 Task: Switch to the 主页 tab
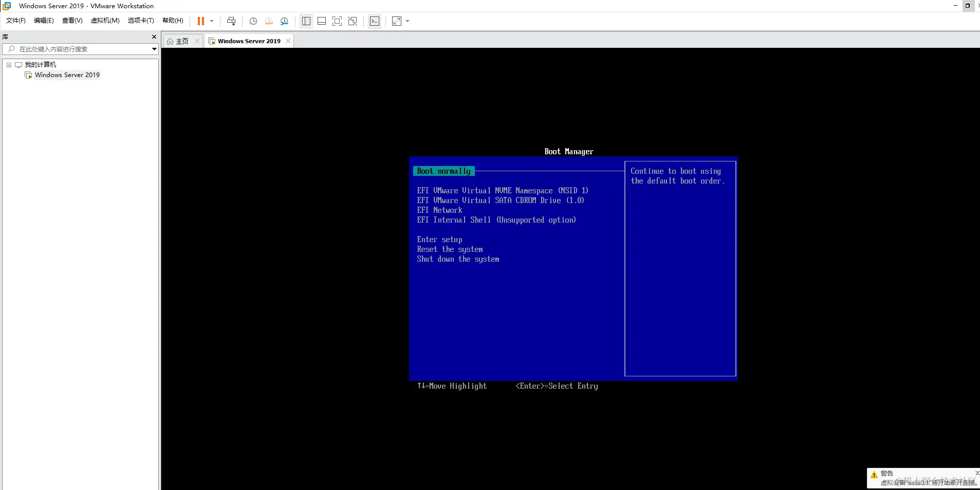tap(183, 41)
